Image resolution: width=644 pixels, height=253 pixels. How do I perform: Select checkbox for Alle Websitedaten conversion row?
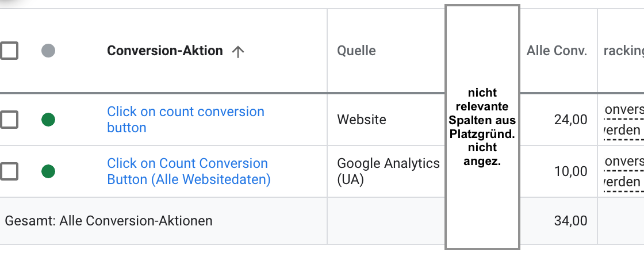point(8,171)
